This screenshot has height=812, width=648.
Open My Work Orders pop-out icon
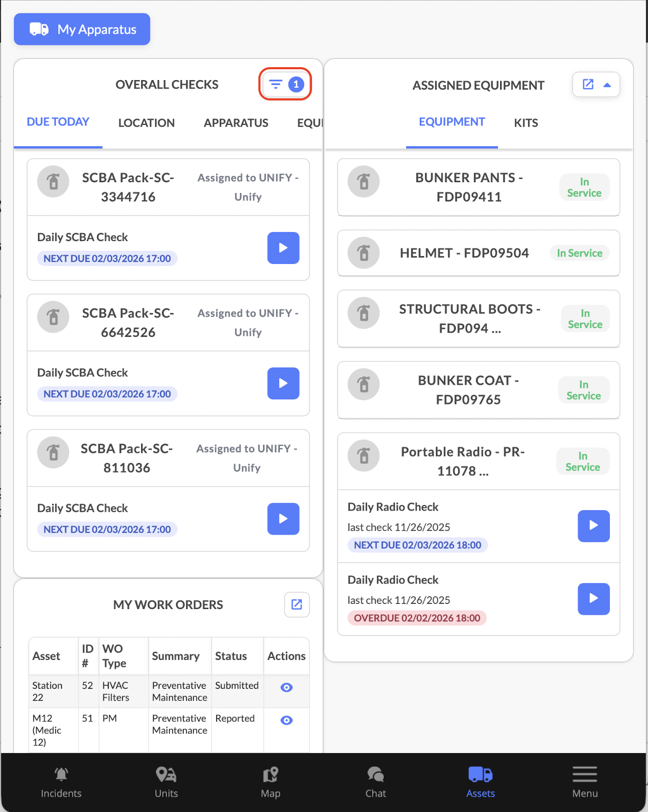[x=296, y=604]
